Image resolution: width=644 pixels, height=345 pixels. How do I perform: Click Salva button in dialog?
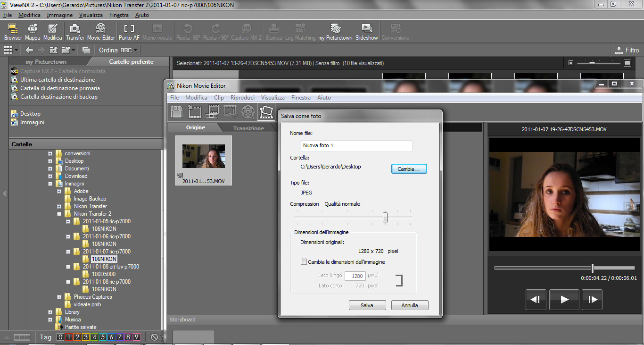tap(367, 305)
